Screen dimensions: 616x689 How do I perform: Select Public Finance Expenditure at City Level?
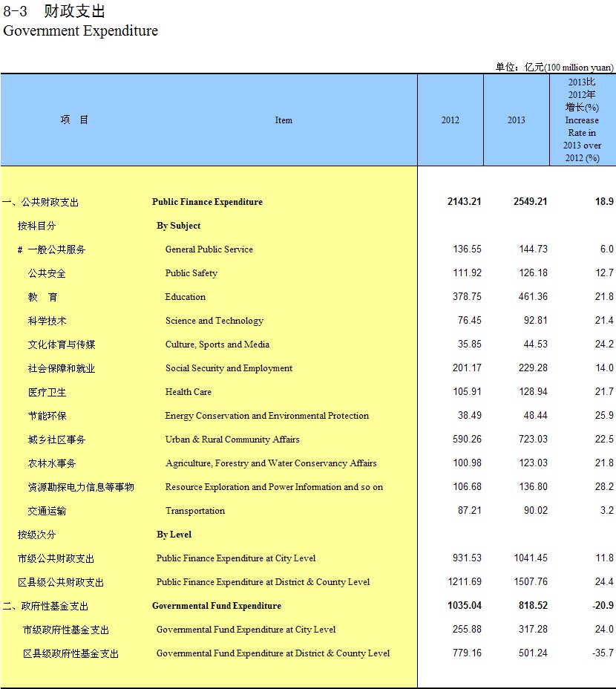click(235, 558)
